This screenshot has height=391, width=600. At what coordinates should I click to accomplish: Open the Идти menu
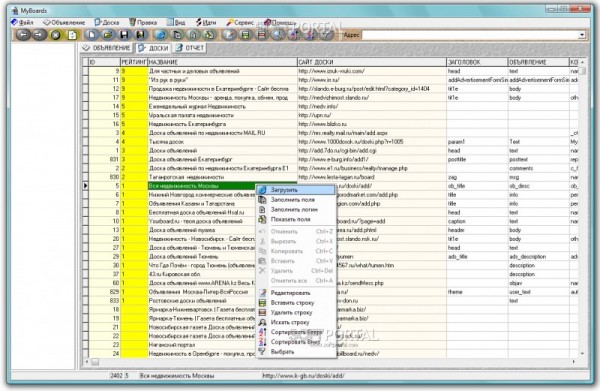(206, 23)
